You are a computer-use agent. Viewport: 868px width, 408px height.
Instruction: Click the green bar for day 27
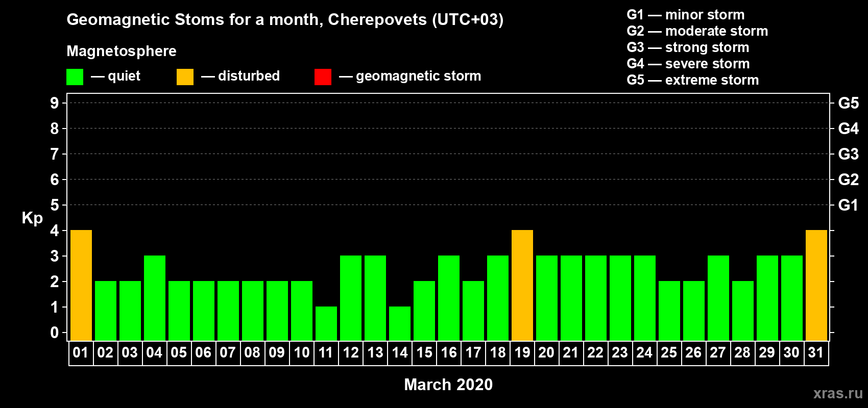click(718, 298)
